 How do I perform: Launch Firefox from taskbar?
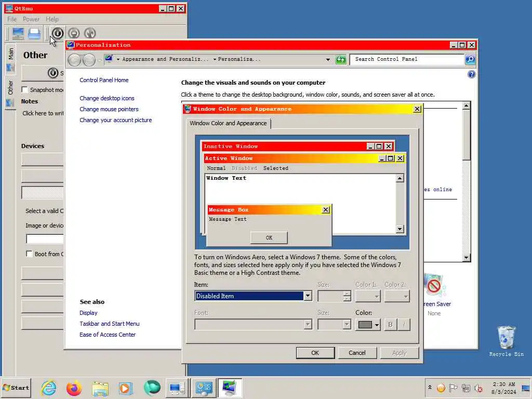pyautogui.click(x=74, y=388)
